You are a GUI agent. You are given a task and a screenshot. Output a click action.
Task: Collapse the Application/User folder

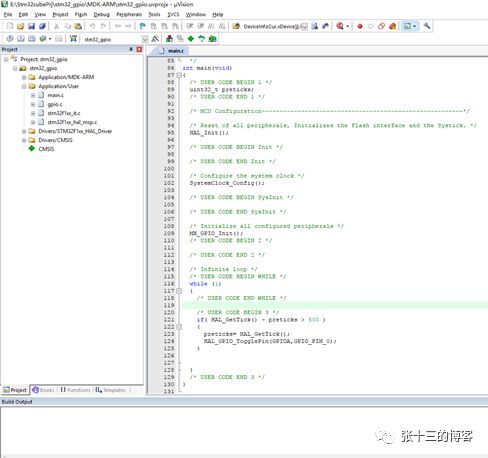24,86
